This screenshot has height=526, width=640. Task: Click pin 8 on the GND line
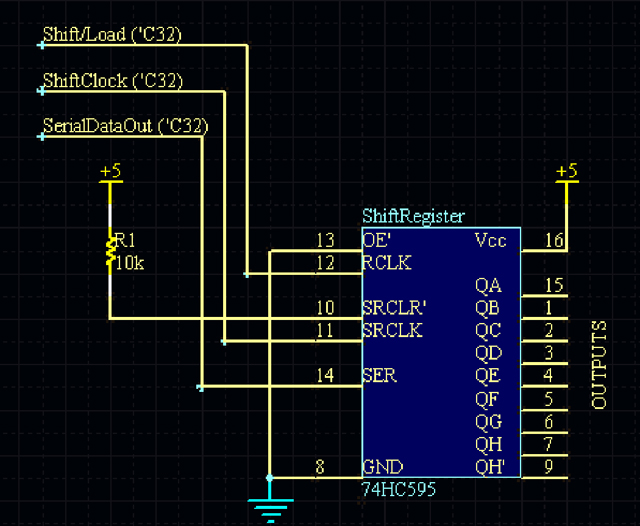point(320,465)
